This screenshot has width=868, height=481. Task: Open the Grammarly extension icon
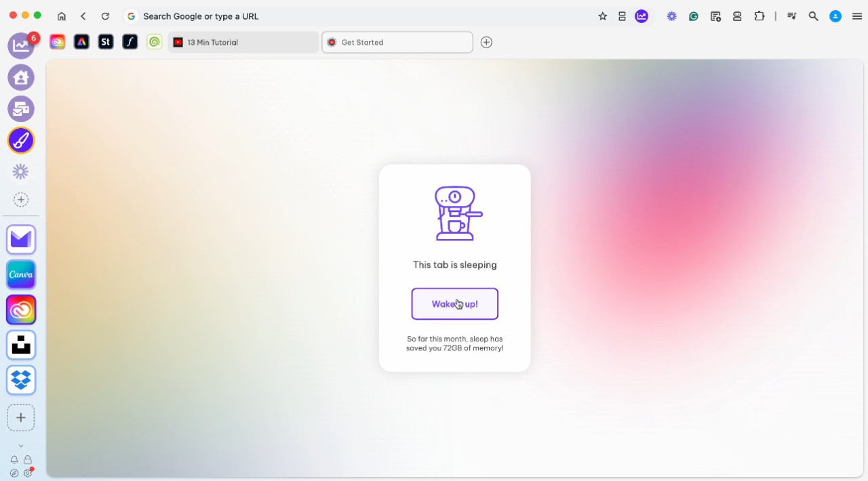coord(694,16)
